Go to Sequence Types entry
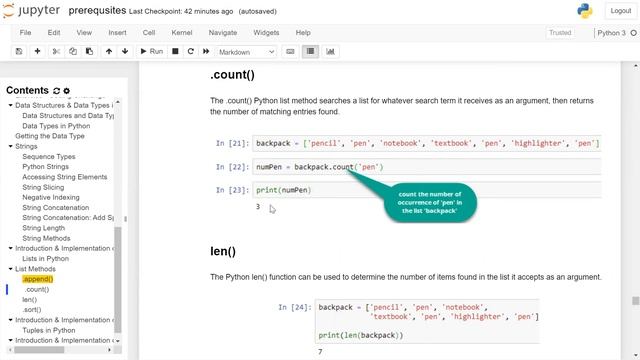640x360 pixels. pyautogui.click(x=49, y=156)
